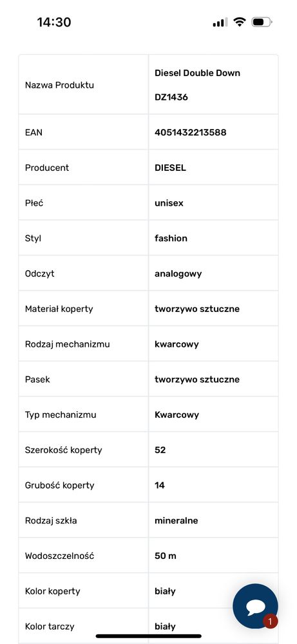Tap the red notification badge on chat
Viewport: 297px width, 644px height.
(x=270, y=621)
